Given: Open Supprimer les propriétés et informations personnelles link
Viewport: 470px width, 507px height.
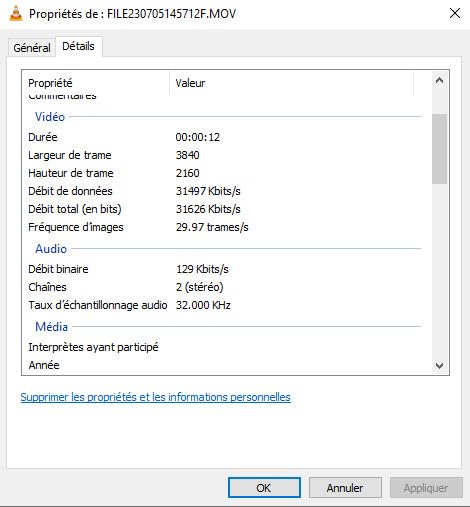Looking at the screenshot, I should click(x=155, y=397).
